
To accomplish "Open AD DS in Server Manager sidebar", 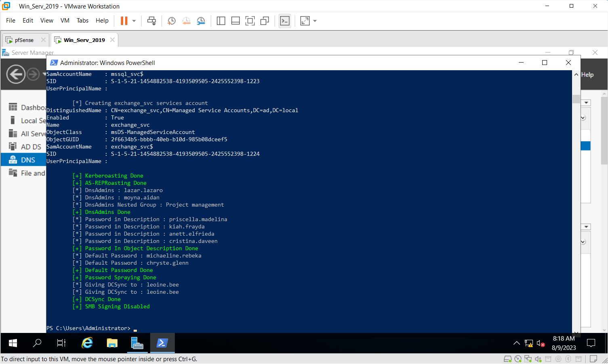I will (27, 147).
